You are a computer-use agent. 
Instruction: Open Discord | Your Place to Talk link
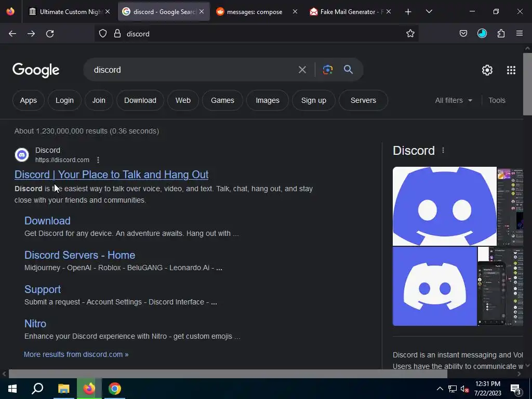click(x=111, y=175)
